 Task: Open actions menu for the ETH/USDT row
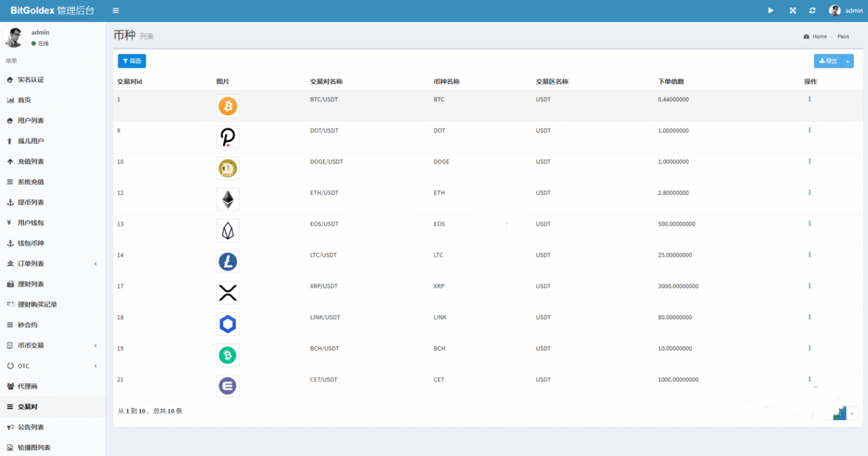pos(809,193)
